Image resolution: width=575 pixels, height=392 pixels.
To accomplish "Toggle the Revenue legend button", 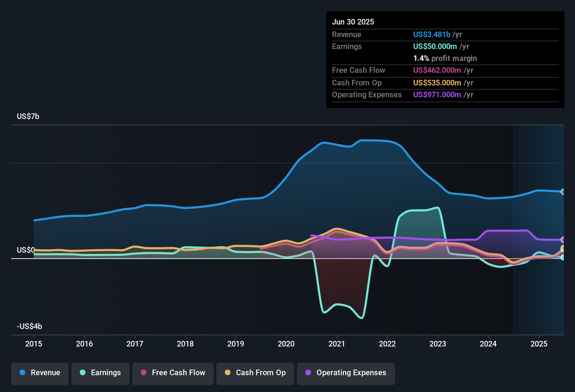I will [40, 373].
